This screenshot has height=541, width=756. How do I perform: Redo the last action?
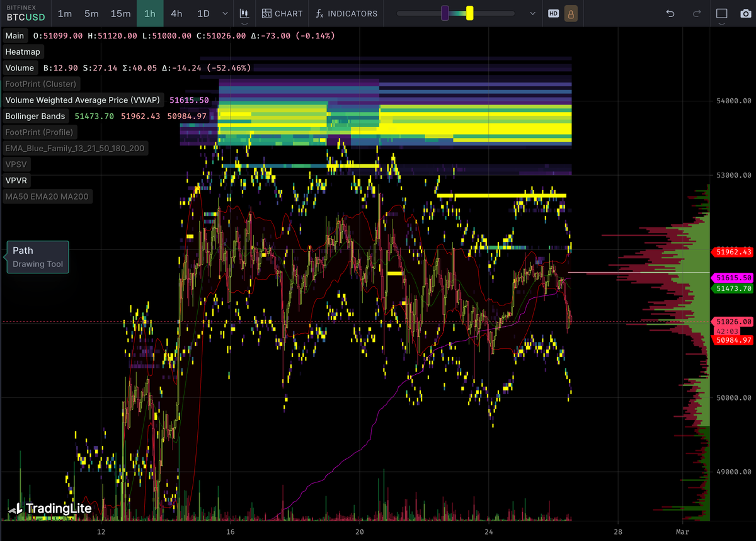coord(697,13)
